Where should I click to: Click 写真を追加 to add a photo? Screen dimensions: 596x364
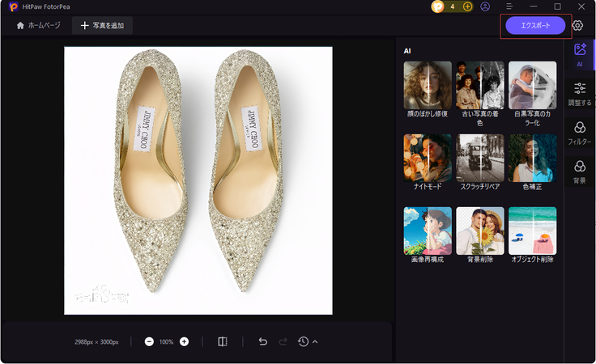pyautogui.click(x=102, y=25)
